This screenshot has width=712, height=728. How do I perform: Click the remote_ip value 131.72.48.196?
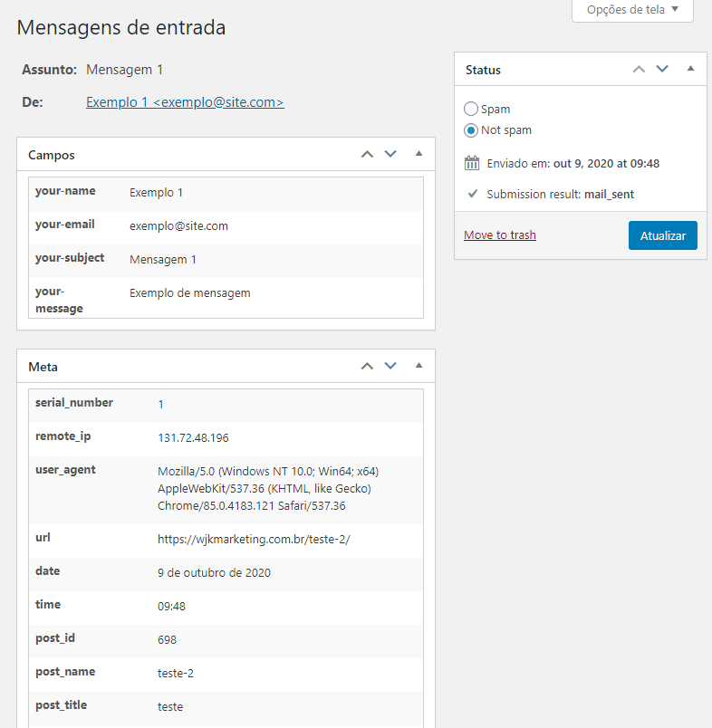[x=193, y=437]
